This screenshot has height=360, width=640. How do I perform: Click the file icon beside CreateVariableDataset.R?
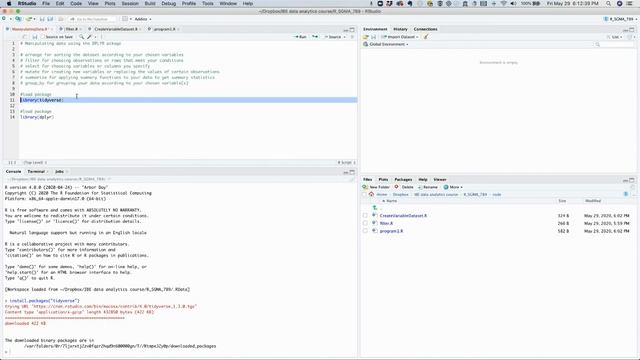375,216
